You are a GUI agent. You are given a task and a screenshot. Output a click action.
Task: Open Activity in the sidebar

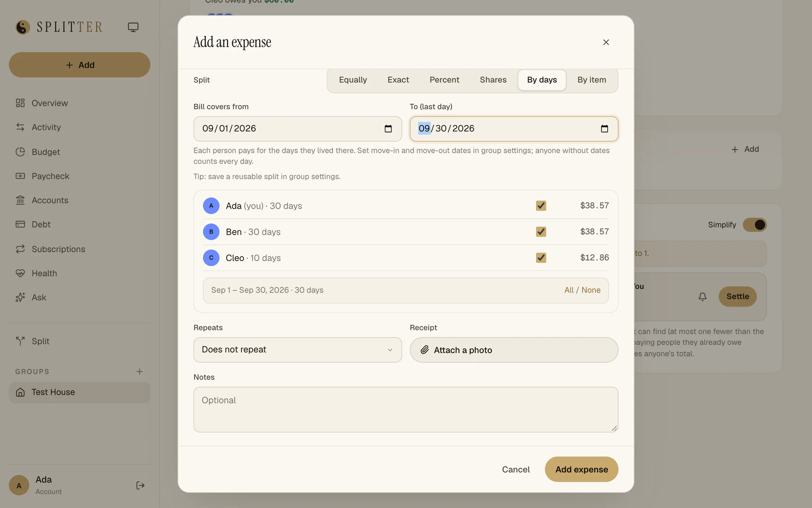point(79,127)
